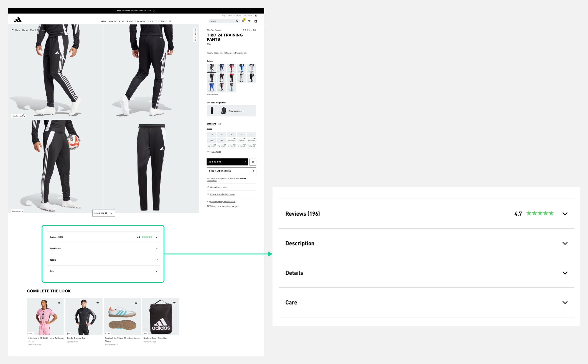Click the Model's size info icon

pyautogui.click(x=24, y=116)
